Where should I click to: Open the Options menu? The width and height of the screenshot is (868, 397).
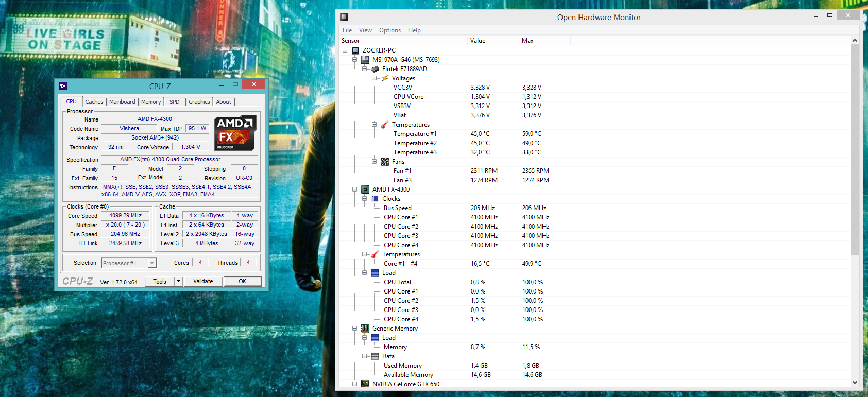(x=390, y=30)
